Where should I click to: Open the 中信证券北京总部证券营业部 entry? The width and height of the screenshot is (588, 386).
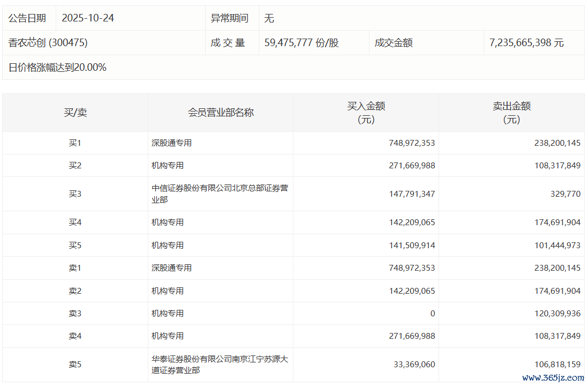[220, 194]
